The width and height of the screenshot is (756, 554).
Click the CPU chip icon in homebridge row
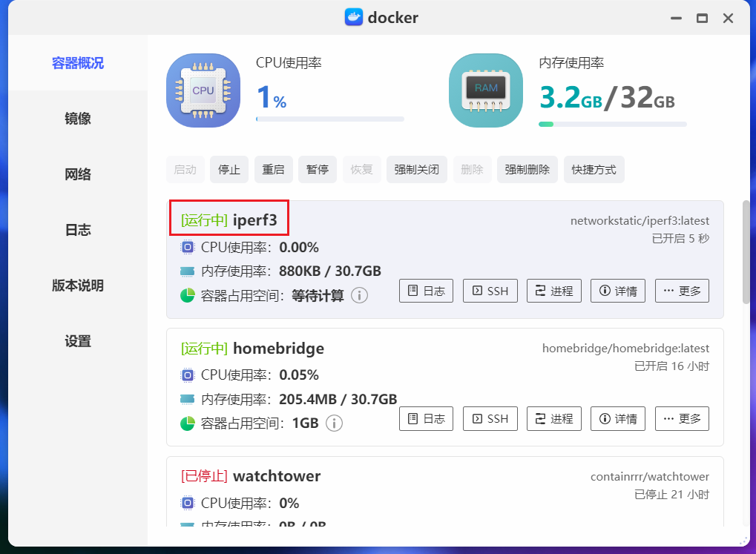[188, 375]
